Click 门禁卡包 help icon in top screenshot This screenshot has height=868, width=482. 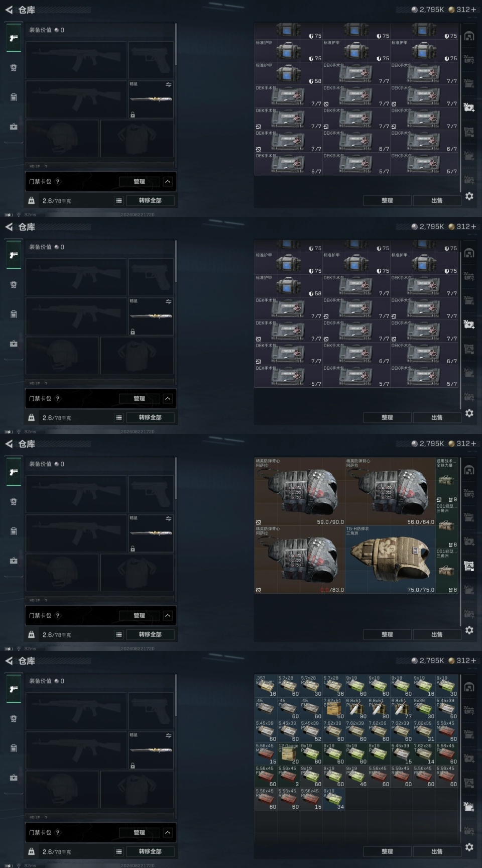58,181
